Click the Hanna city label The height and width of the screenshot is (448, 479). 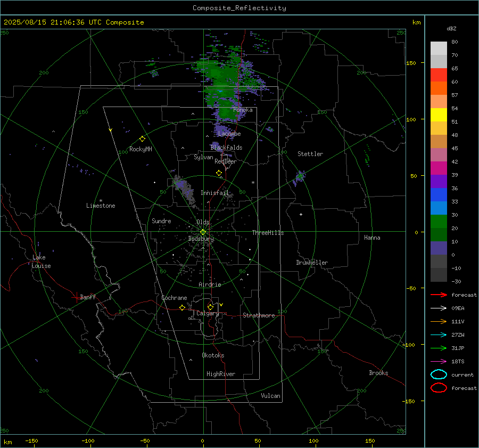372,238
